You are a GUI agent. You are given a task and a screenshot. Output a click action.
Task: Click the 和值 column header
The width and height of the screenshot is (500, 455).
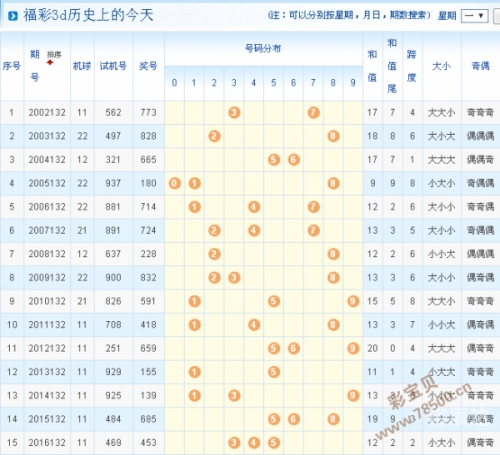372,66
